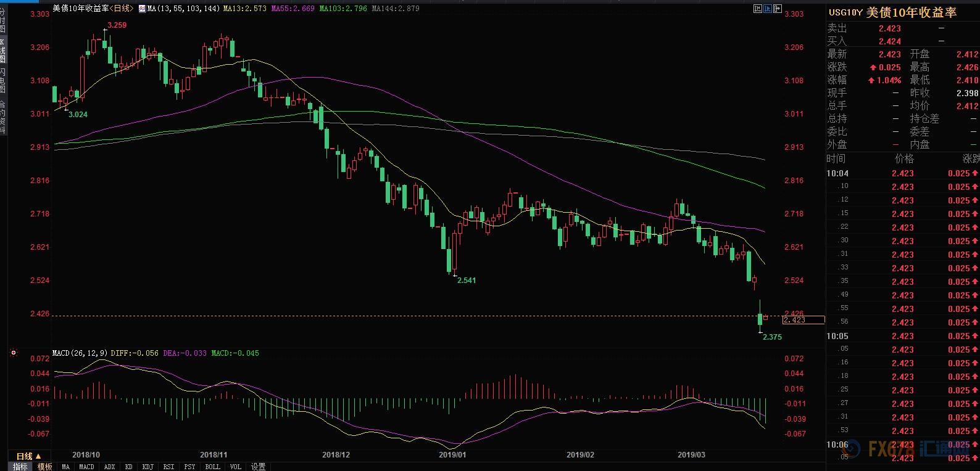Click the 昨收 previous close value 2.398

tap(967, 93)
